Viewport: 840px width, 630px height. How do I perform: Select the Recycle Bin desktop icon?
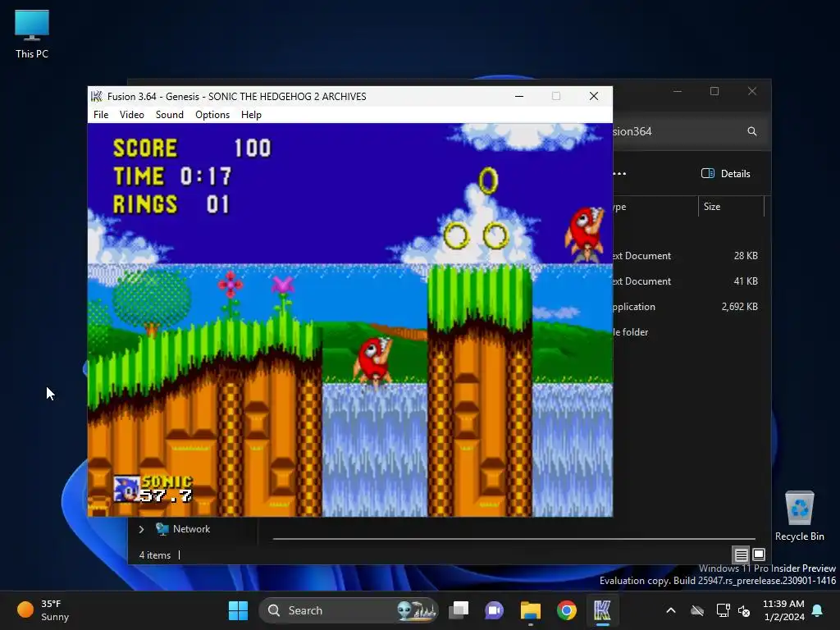tap(799, 516)
